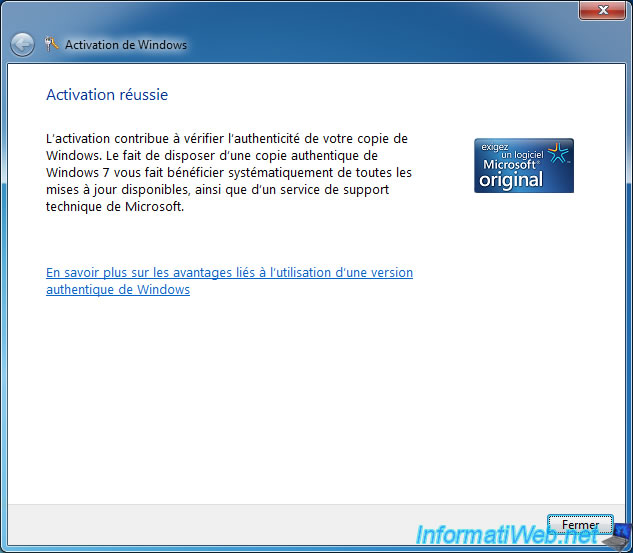This screenshot has height=553, width=633.
Task: Click the Activation de Windows keys icon
Action: (51, 44)
